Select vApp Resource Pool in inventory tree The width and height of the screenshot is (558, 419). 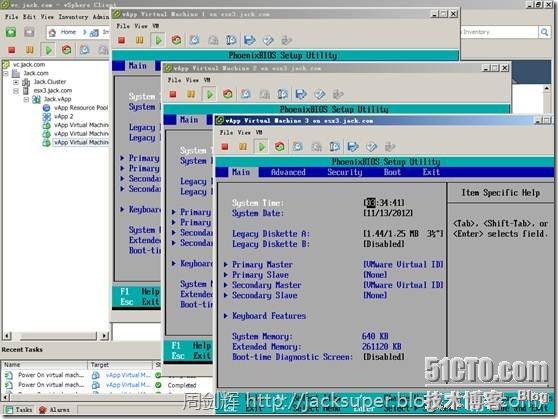click(81, 108)
